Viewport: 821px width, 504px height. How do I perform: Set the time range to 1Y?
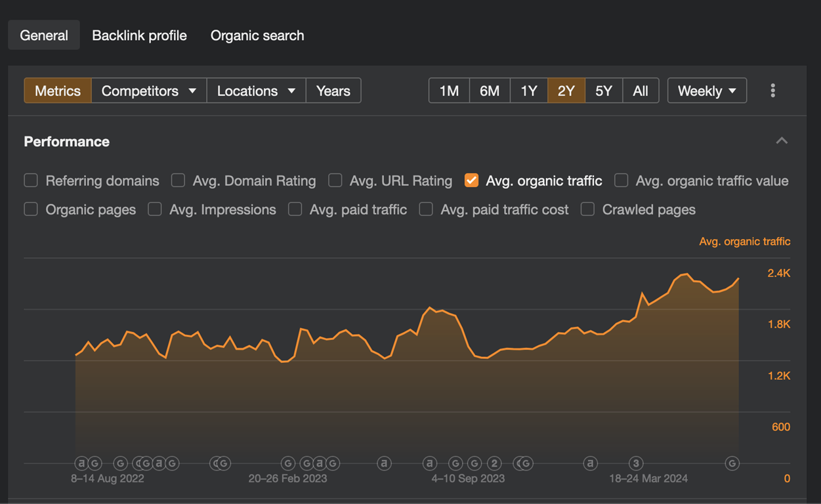coord(529,91)
